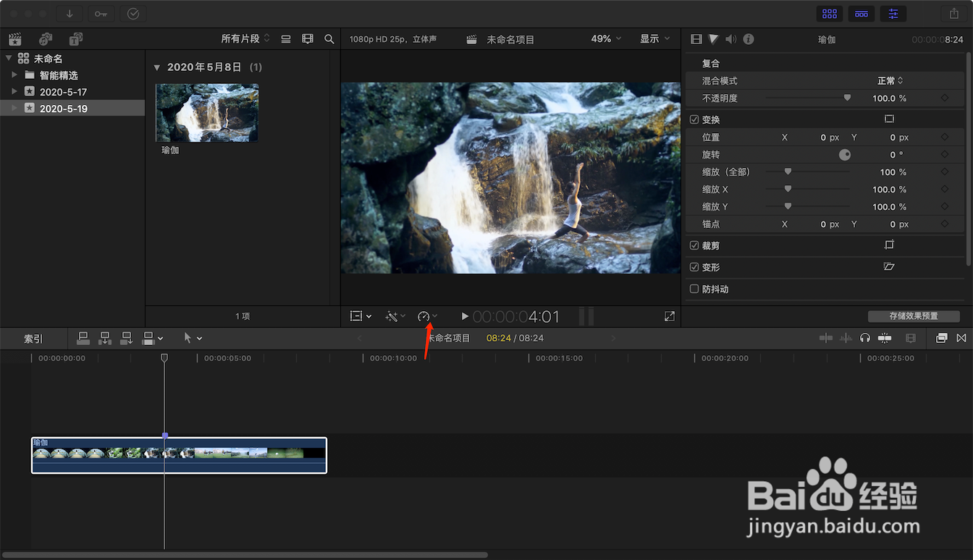Select the 2020-5-19 event

72,109
